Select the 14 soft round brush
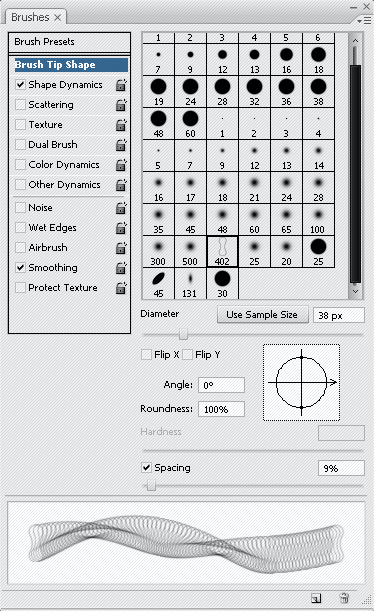The image size is (374, 611). tap(318, 156)
